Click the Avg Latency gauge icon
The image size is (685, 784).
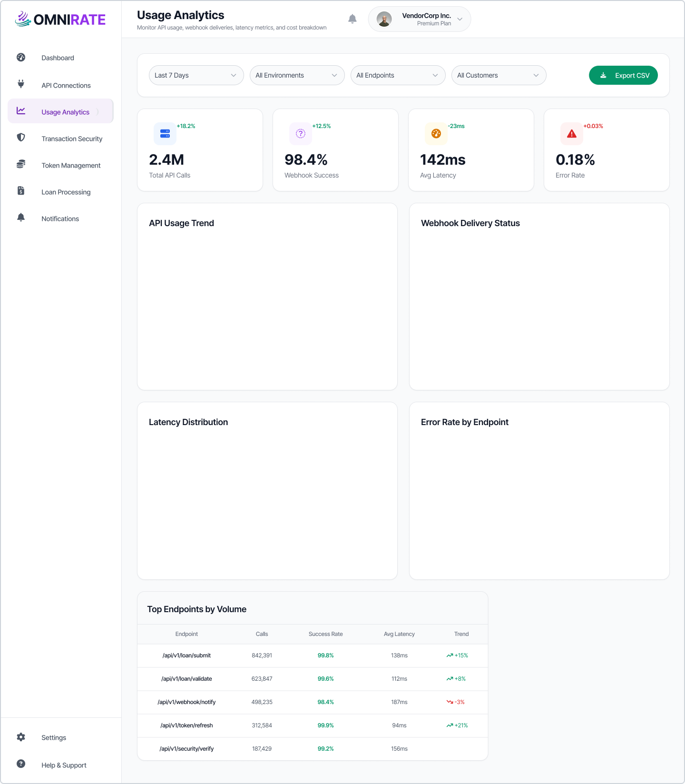[x=436, y=134]
